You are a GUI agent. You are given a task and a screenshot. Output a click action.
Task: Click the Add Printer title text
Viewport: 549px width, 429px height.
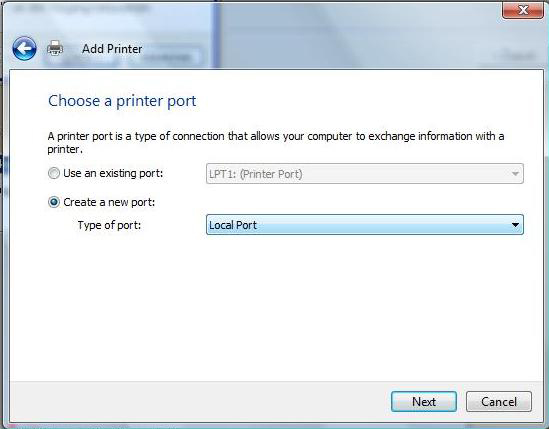point(112,49)
